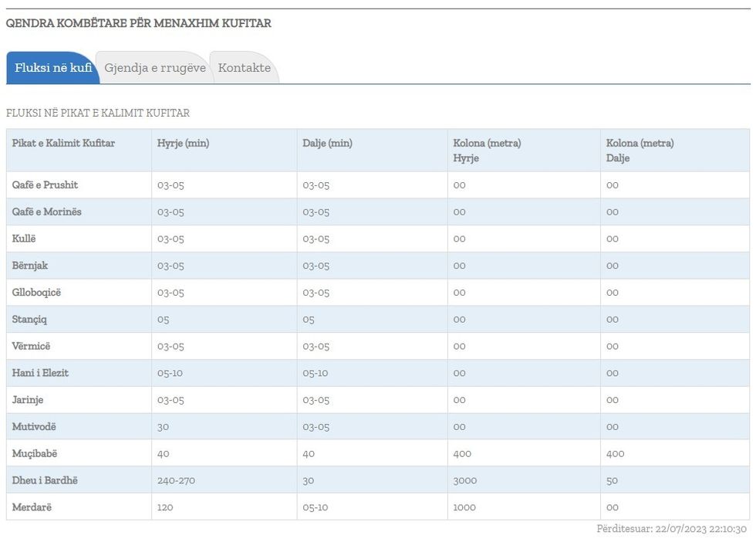This screenshot has height=542, width=756.
Task: Click the Hyrje (min) column header
Action: (183, 144)
